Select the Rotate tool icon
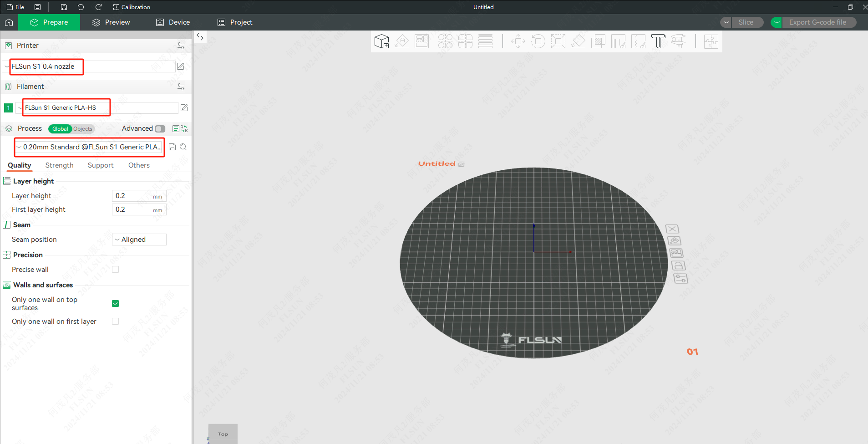Image resolution: width=868 pixels, height=444 pixels. (538, 41)
